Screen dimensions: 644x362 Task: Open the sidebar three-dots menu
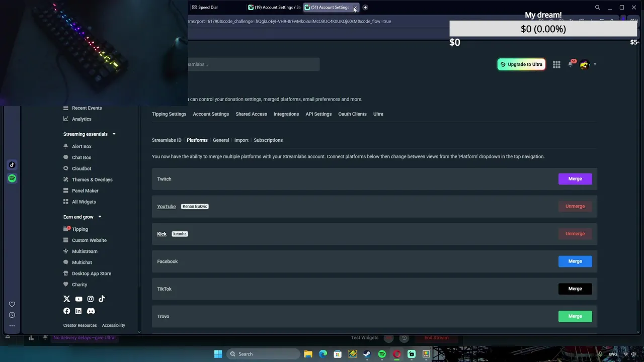click(12, 326)
